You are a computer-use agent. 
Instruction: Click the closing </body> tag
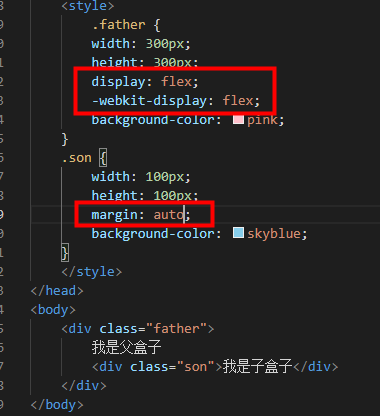point(57,405)
